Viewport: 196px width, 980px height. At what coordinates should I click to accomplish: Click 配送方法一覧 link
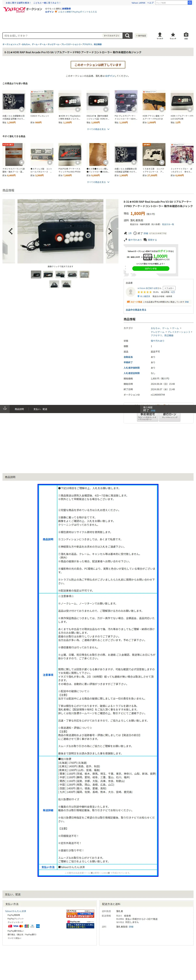(x=168, y=224)
